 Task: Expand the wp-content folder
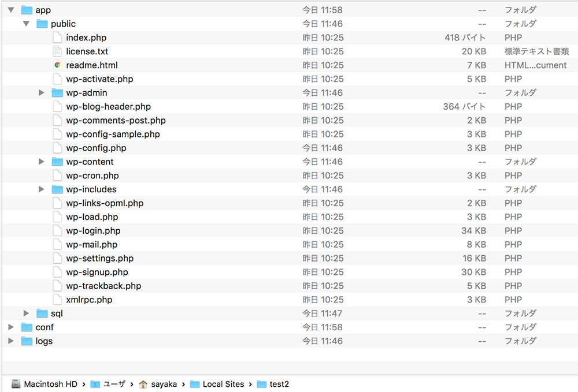[41, 162]
